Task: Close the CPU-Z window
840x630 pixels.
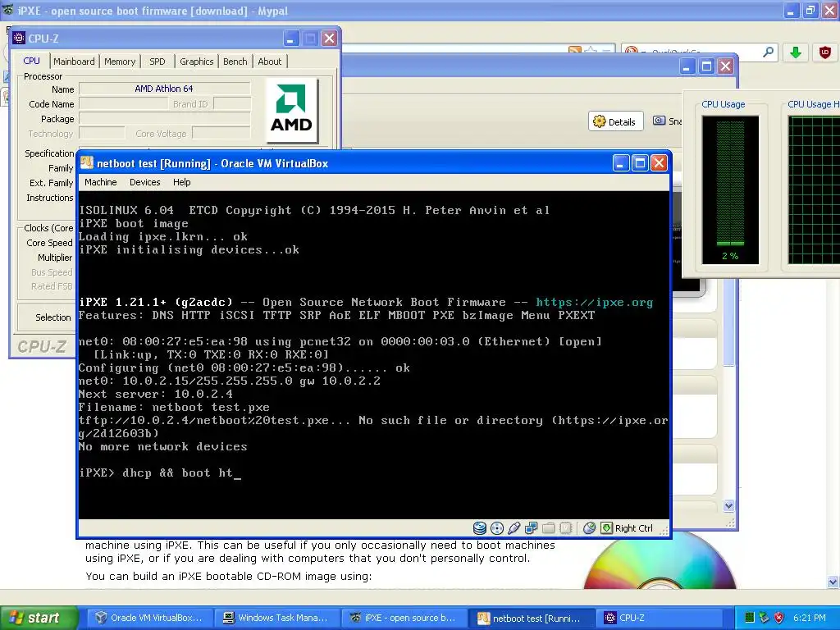Action: [x=329, y=38]
